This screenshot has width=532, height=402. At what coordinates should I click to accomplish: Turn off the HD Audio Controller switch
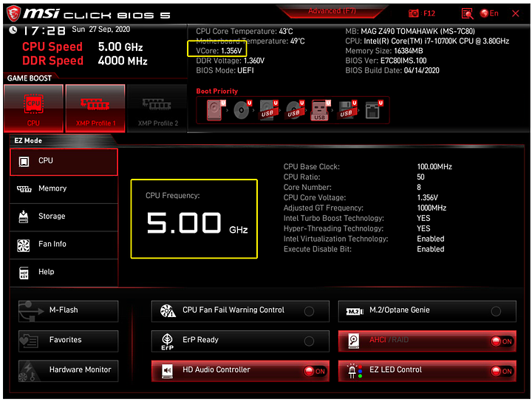coord(315,371)
